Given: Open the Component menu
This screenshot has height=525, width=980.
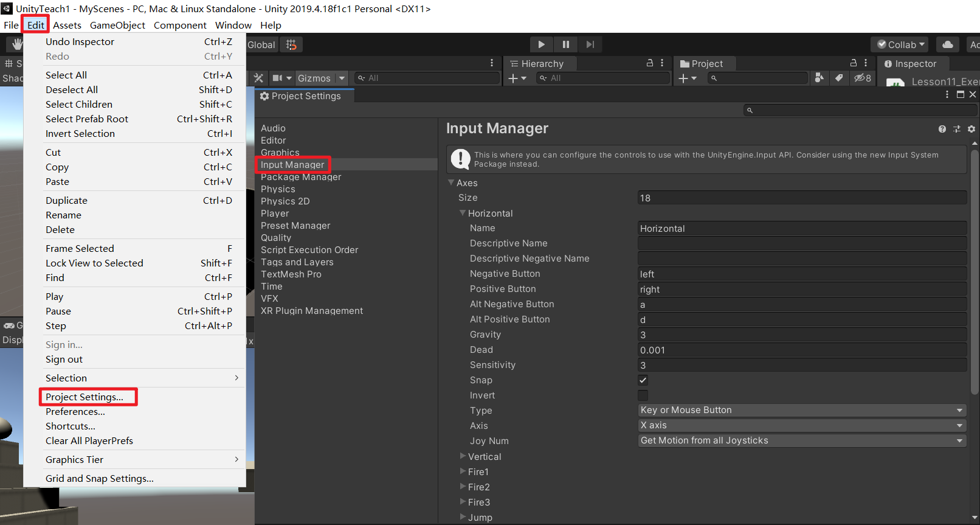Looking at the screenshot, I should coord(180,25).
